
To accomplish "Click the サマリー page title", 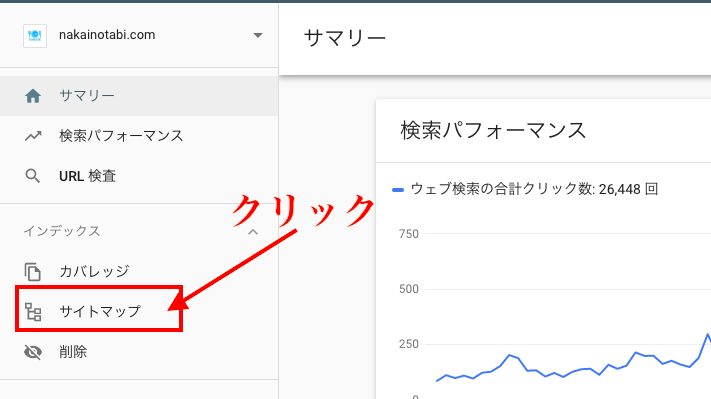I will (345, 38).
